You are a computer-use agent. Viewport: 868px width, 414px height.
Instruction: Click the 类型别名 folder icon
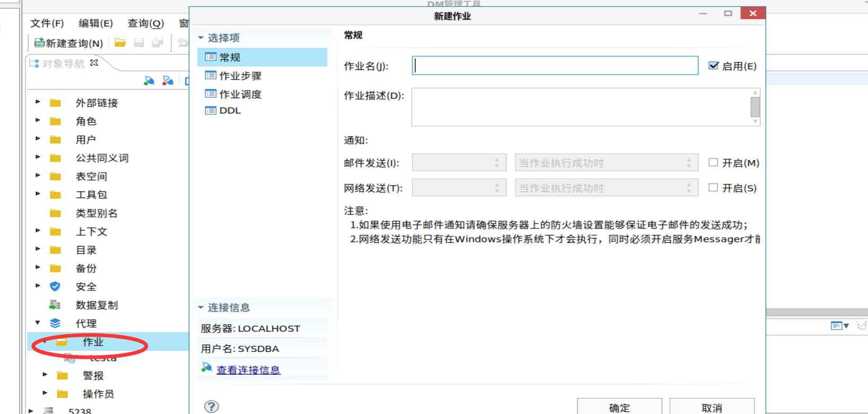coord(55,213)
